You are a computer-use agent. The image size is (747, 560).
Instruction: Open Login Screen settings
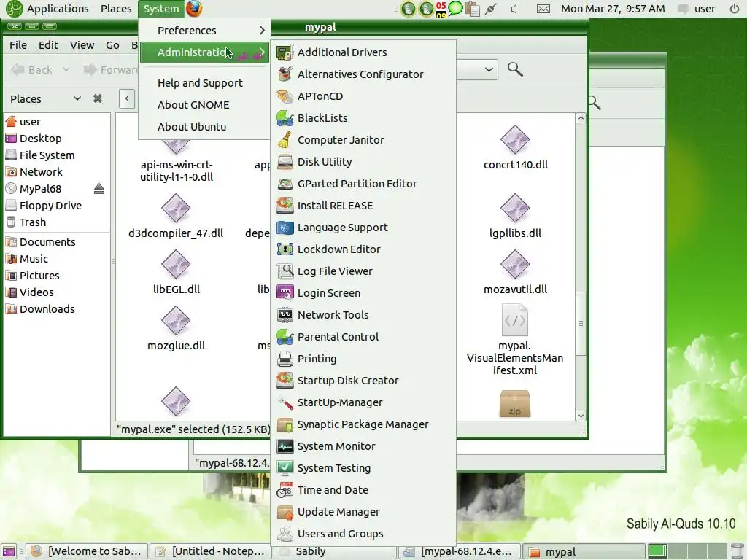coord(363,293)
